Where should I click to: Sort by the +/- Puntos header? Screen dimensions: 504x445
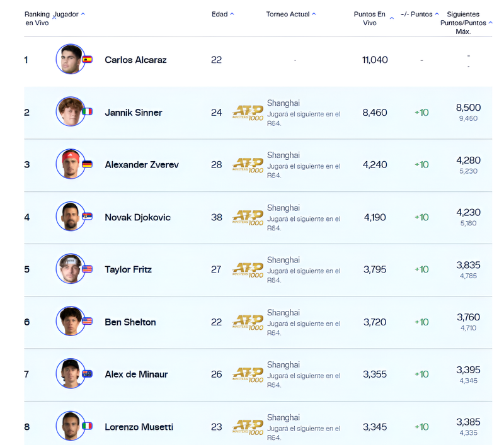click(x=420, y=14)
